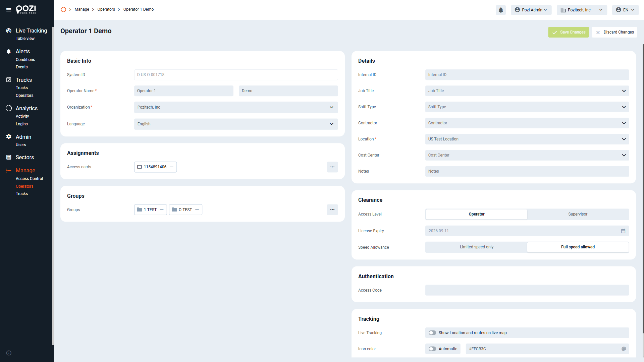Viewport: 644px width, 362px height.
Task: Expand the Job Title dropdown
Action: coord(527,91)
